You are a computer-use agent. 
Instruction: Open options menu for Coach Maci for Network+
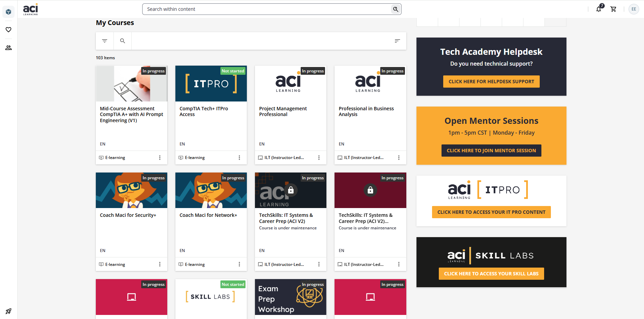click(239, 264)
